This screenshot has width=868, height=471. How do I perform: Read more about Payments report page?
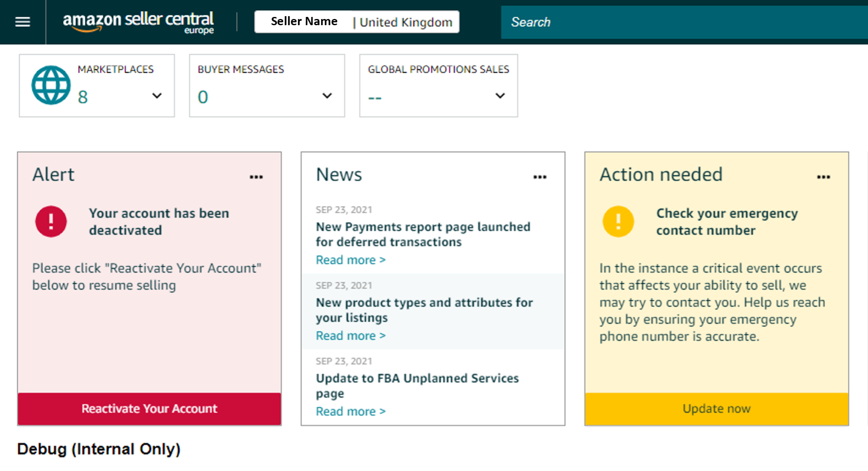pyautogui.click(x=350, y=260)
